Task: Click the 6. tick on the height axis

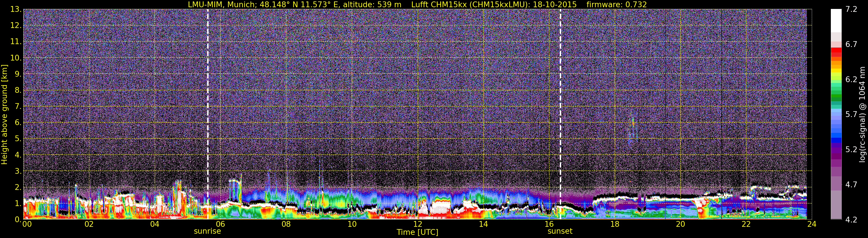Action: 18,122
